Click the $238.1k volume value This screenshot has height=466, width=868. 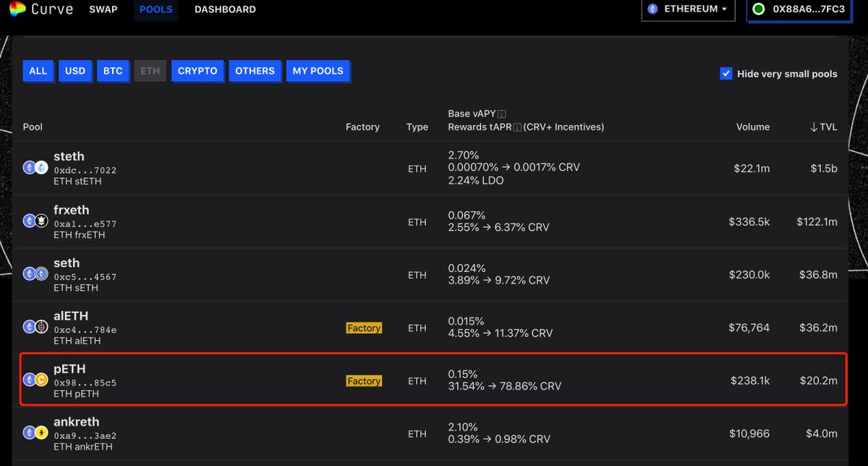click(749, 381)
